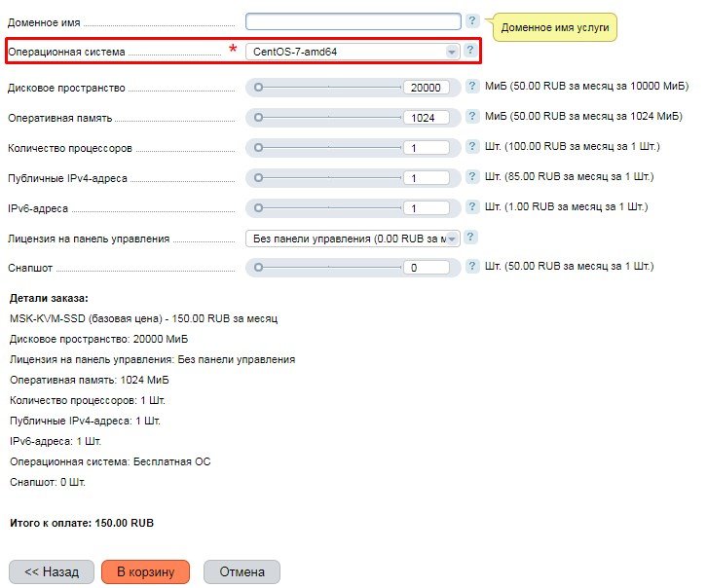
Task: Click help icon for Операционная система
Action: (471, 51)
